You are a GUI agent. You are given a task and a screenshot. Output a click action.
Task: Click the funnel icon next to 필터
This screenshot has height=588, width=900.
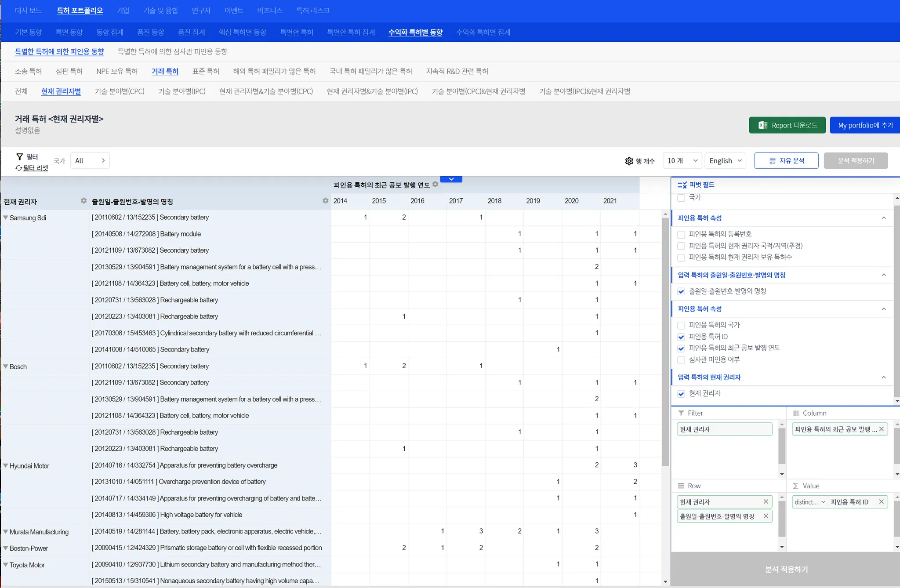19,157
